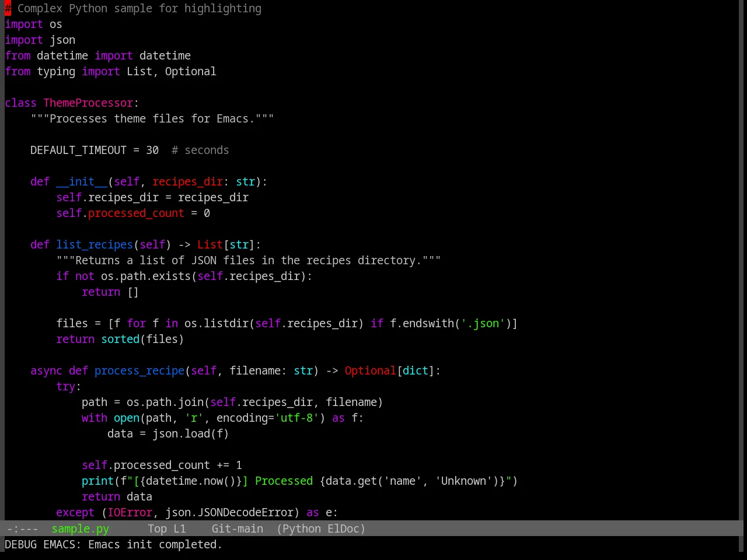Click the Top position indicator in mode line

point(157,528)
